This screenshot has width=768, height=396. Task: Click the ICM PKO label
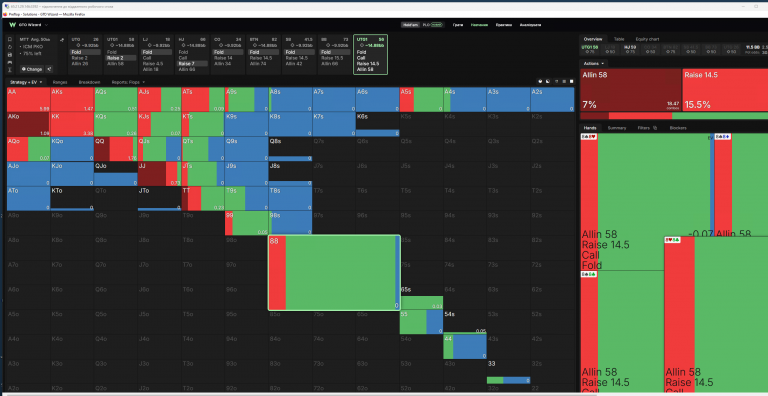click(x=33, y=46)
